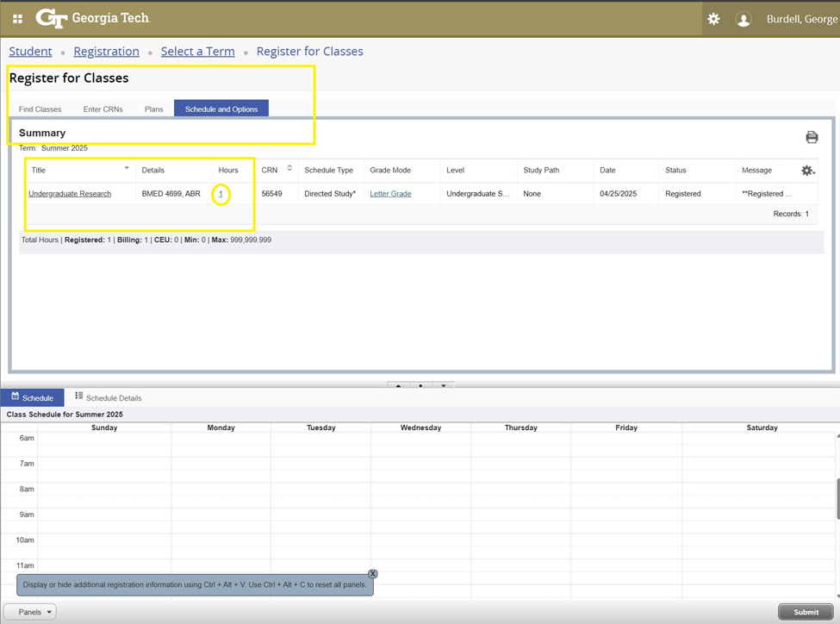
Task: Switch to the Enter CRNs tab
Action: point(103,109)
